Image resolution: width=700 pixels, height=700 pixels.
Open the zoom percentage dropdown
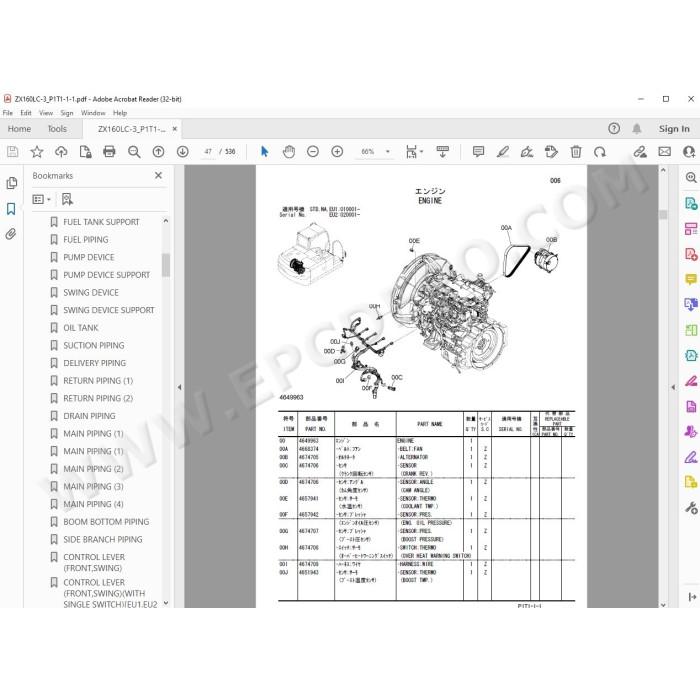tap(388, 152)
